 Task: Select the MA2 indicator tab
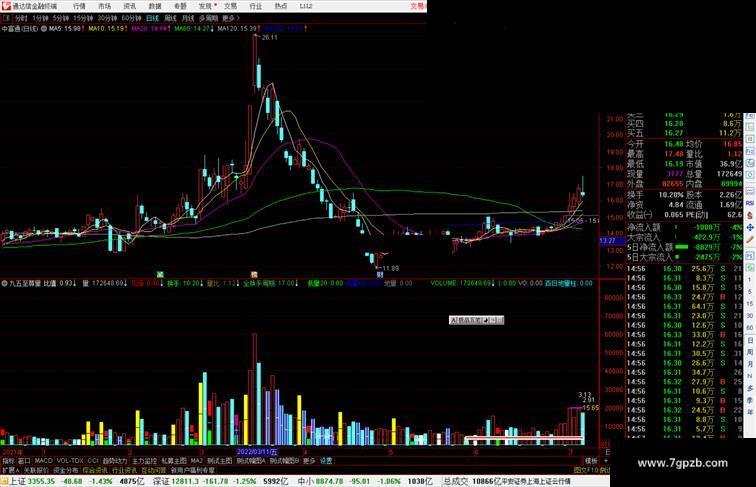pyautogui.click(x=196, y=461)
